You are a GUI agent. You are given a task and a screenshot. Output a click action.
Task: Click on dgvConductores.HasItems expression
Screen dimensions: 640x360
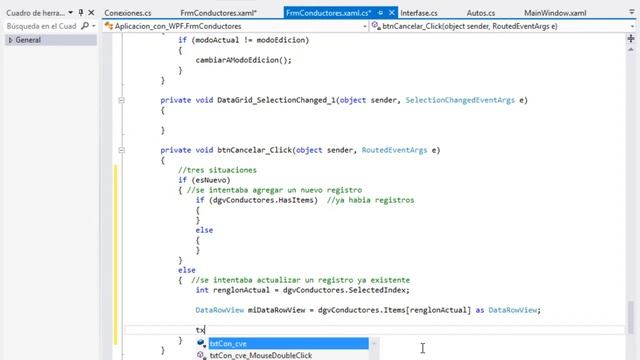(263, 200)
